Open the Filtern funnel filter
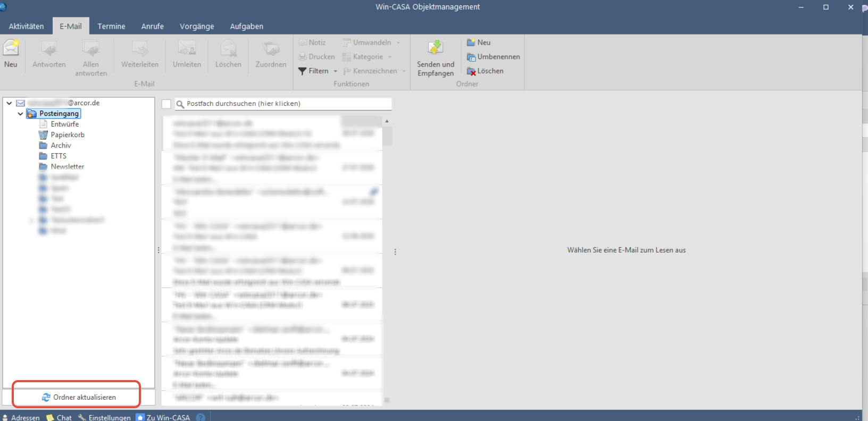 (303, 71)
